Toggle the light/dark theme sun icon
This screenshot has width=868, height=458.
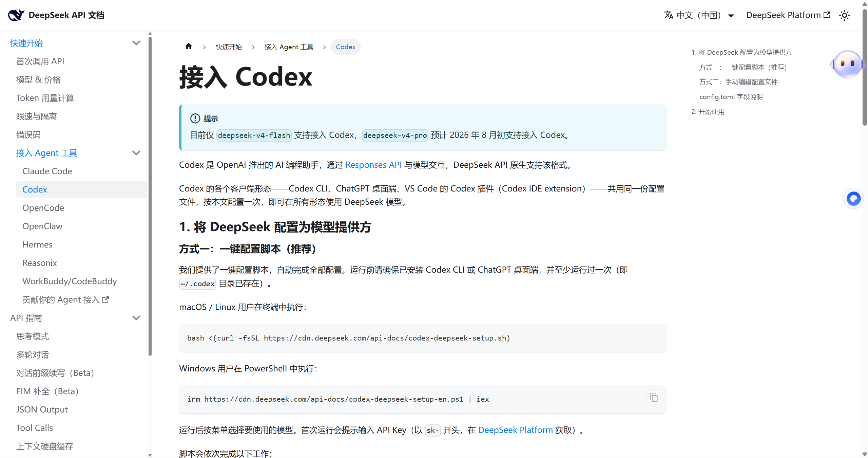click(x=844, y=15)
